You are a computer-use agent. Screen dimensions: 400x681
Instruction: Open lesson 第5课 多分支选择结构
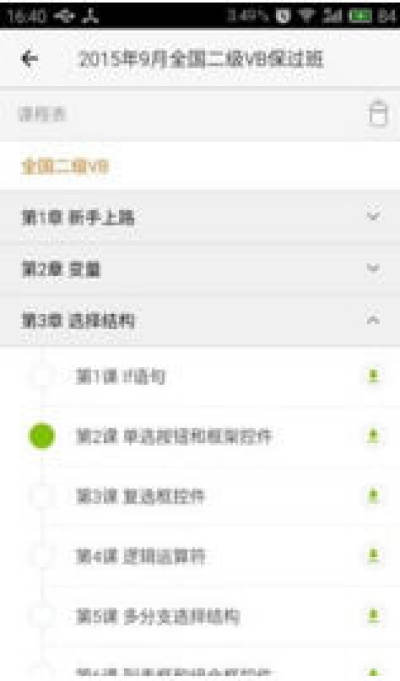(x=158, y=616)
